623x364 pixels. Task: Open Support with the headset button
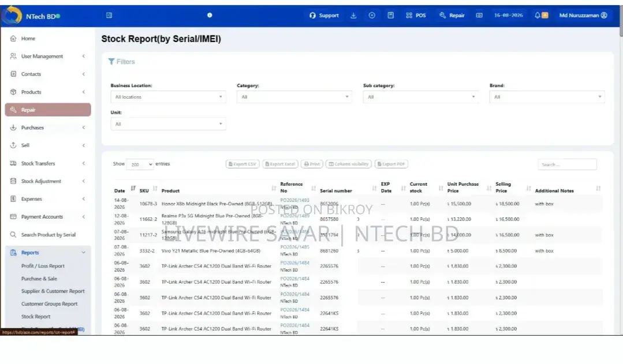click(324, 16)
